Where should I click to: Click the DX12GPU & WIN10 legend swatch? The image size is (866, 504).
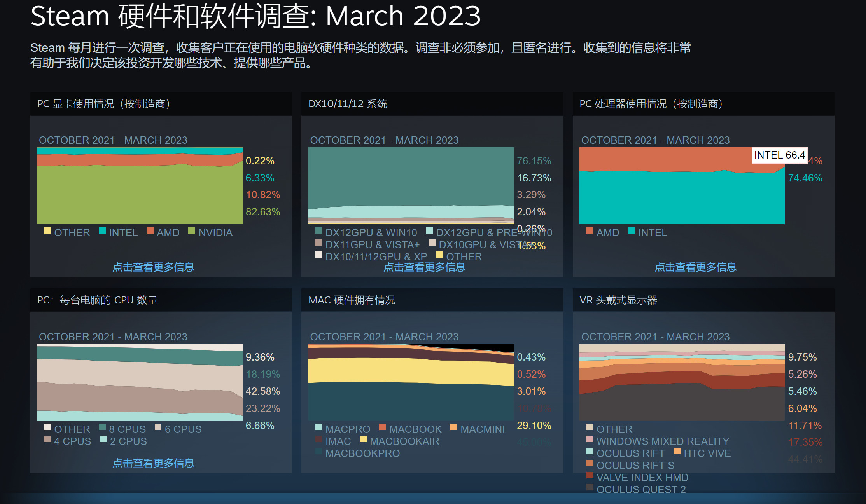click(x=318, y=230)
